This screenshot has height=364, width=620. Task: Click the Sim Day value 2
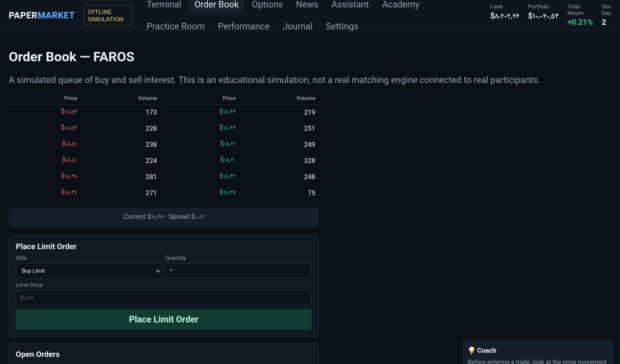pos(604,22)
